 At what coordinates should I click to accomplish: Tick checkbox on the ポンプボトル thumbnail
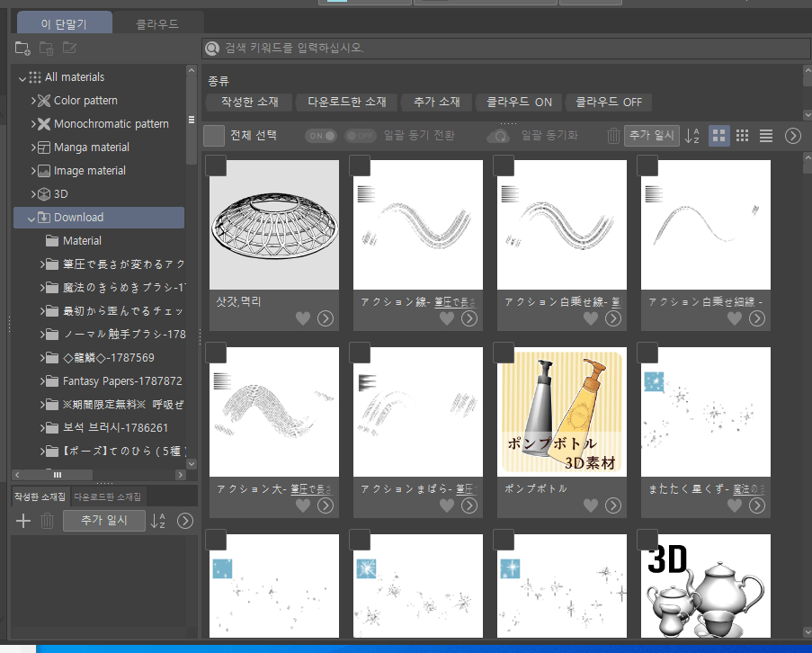(x=504, y=353)
